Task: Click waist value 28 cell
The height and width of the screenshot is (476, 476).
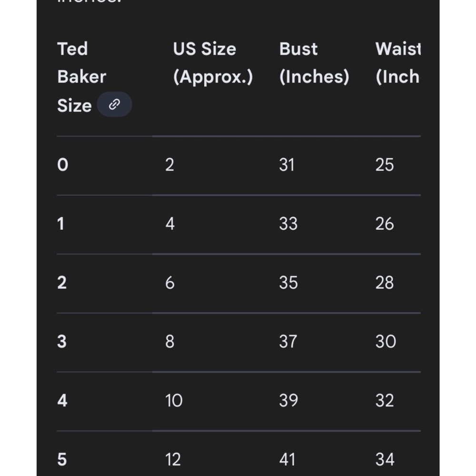Action: [x=385, y=283]
